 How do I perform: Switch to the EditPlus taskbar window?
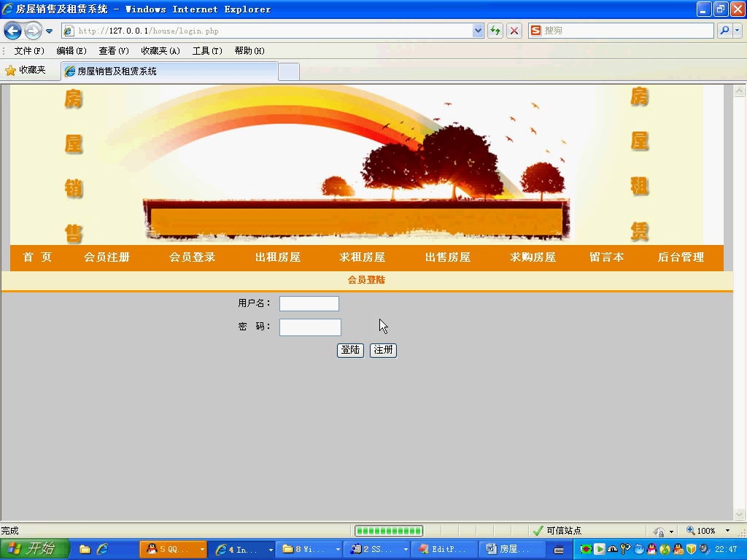(x=446, y=550)
